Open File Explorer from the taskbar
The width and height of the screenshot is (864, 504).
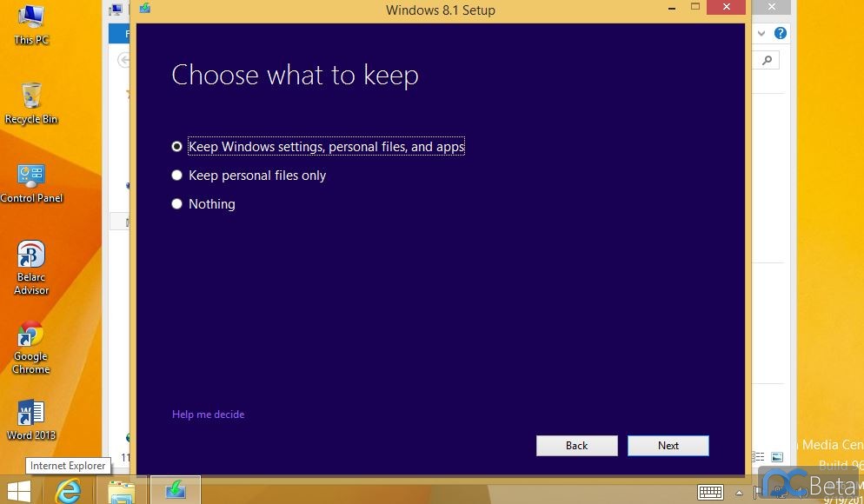pos(121,491)
